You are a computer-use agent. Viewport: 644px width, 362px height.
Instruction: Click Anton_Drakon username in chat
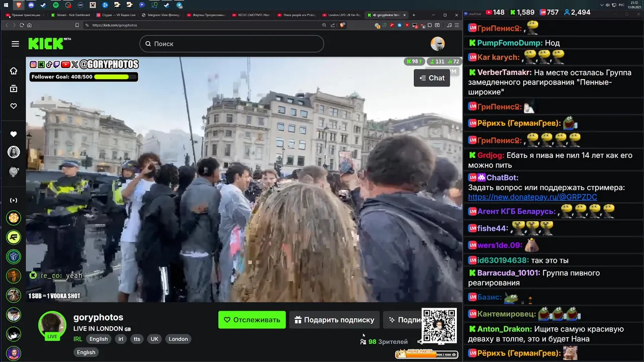click(x=505, y=329)
